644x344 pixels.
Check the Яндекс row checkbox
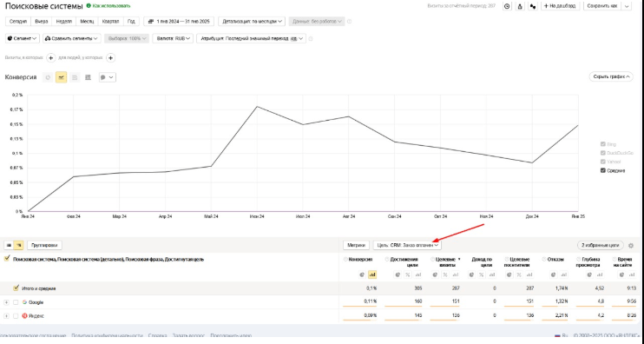[16, 316]
